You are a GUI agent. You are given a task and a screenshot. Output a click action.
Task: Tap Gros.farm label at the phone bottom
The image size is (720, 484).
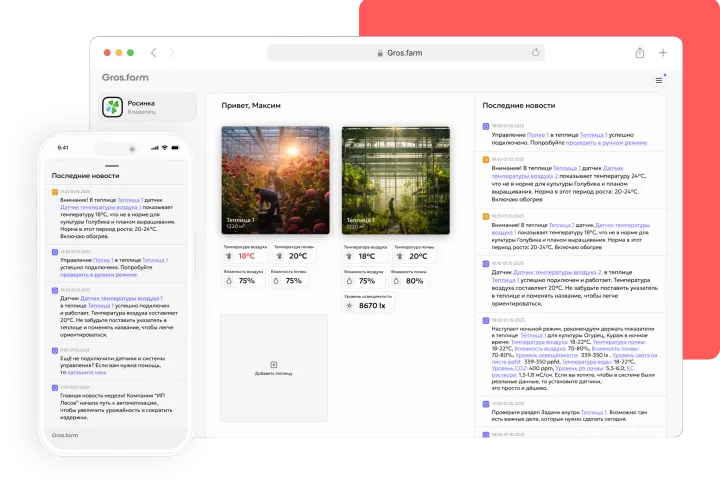(65, 435)
